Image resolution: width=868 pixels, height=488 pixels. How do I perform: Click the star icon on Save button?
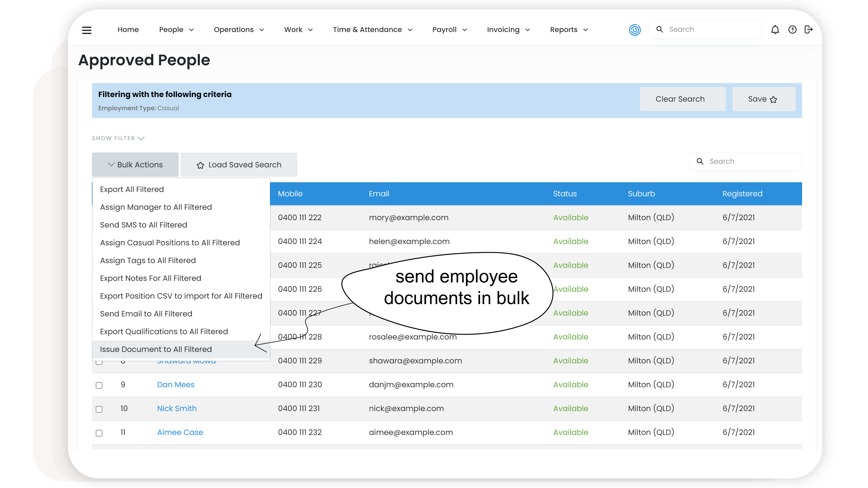[773, 99]
